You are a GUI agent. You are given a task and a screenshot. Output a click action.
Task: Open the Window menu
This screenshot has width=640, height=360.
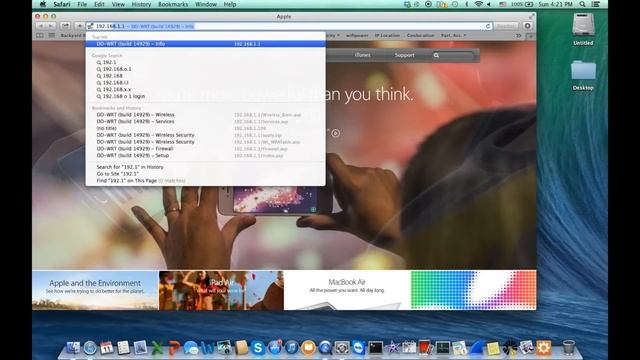206,4
